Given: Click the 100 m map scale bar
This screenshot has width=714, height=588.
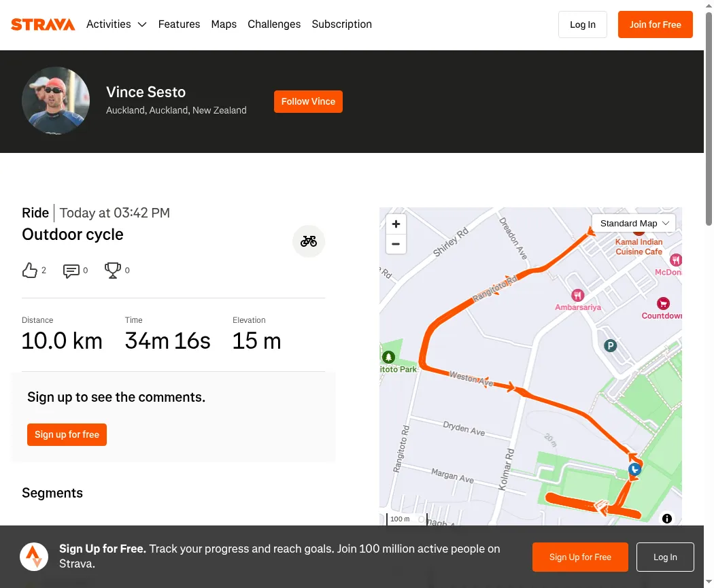Looking at the screenshot, I should tap(407, 519).
